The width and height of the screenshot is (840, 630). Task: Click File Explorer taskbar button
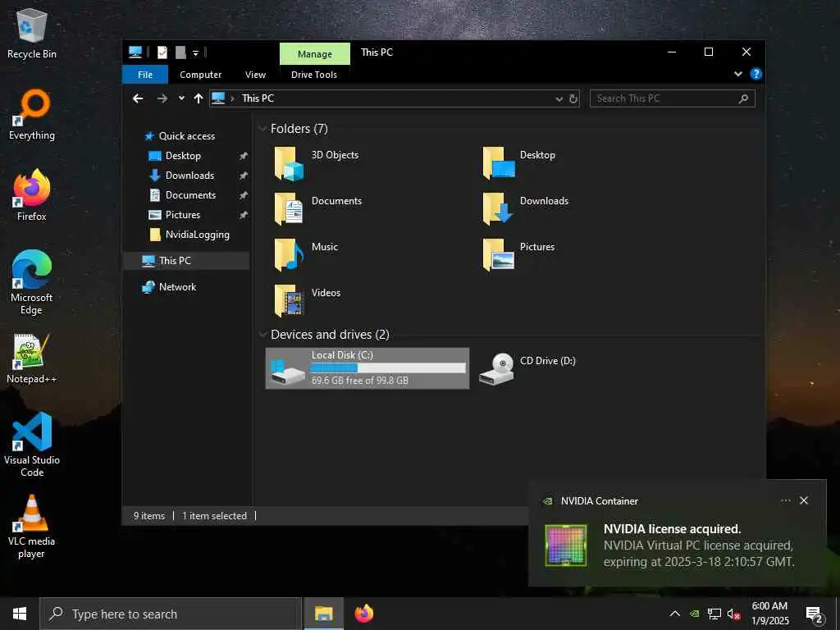coord(323,614)
